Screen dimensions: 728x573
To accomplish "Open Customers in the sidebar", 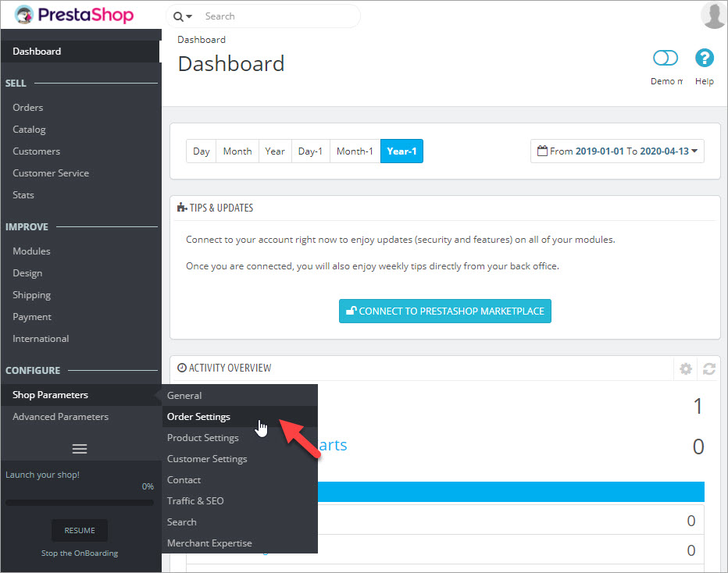I will [36, 151].
